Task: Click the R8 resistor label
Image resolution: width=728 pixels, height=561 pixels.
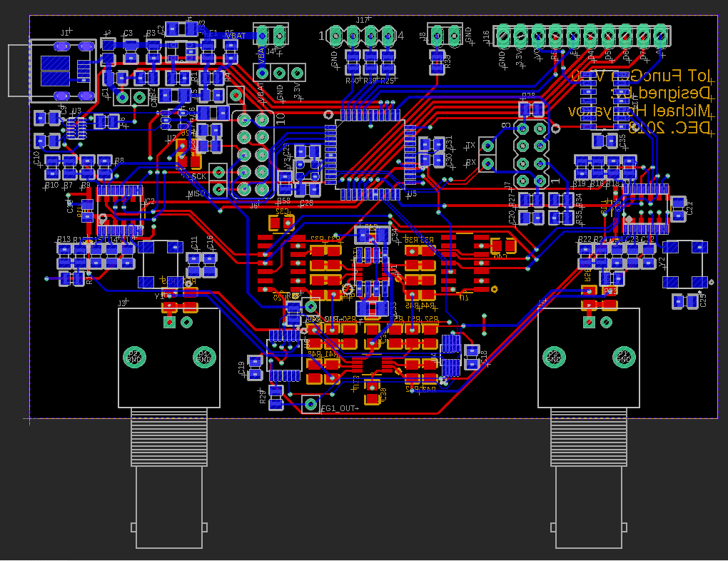Action: click(x=119, y=160)
